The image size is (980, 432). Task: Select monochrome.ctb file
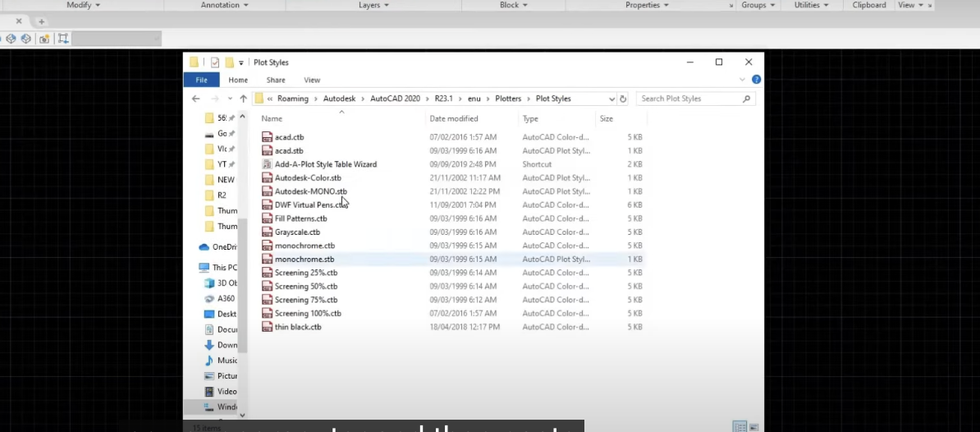point(305,246)
